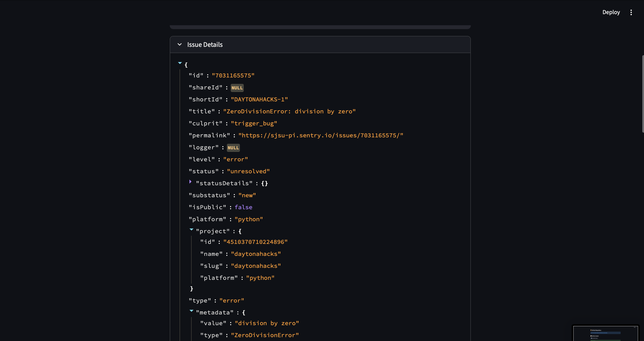This screenshot has width=644, height=341.
Task: Click the DAYTONAHACKS-1 shortId value
Action: coord(259,99)
